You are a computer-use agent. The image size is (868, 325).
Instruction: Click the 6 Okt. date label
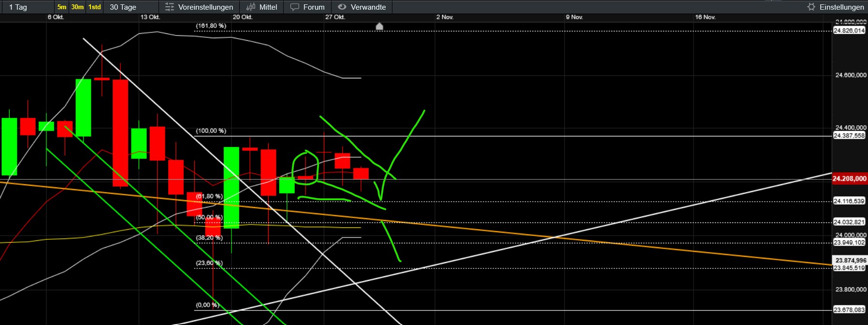point(56,17)
